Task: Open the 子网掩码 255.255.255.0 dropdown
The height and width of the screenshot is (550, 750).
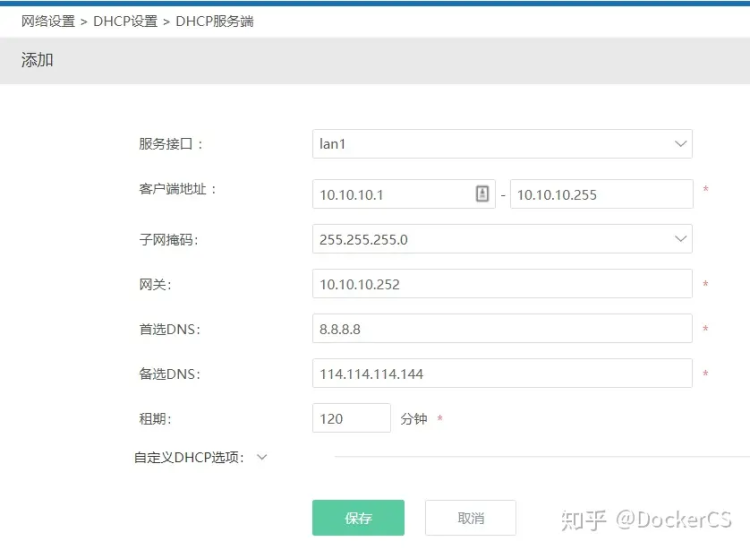Action: pyautogui.click(x=502, y=239)
